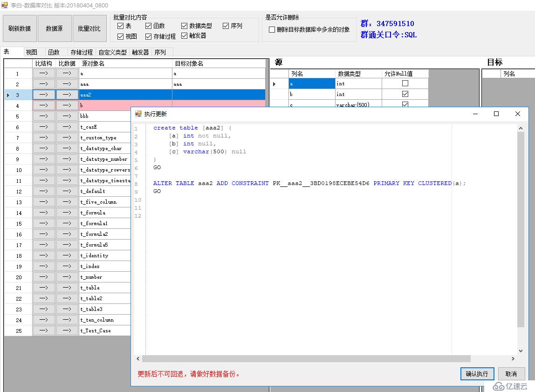Switch to the 存储过程 tab
Viewport: 535px width, 392px height.
[x=81, y=52]
